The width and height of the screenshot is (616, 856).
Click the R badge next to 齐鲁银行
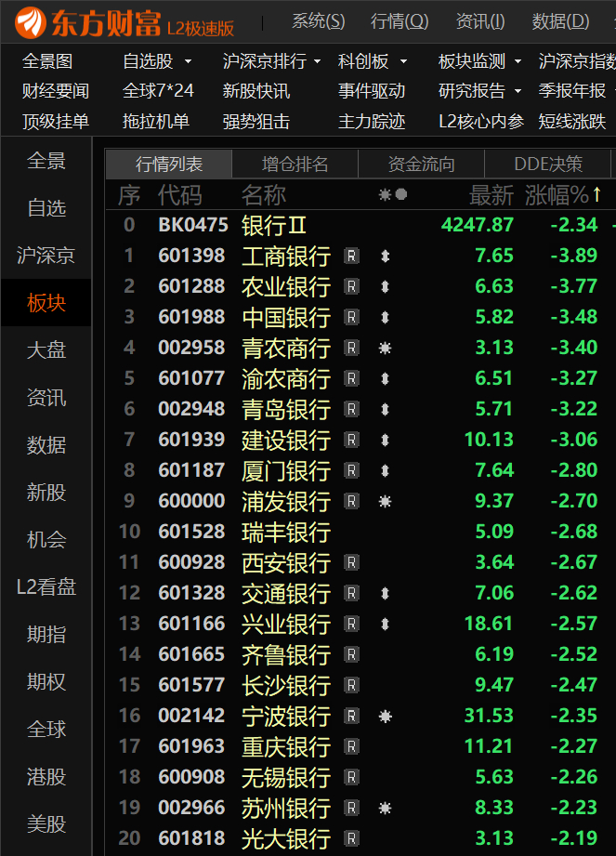(x=351, y=654)
